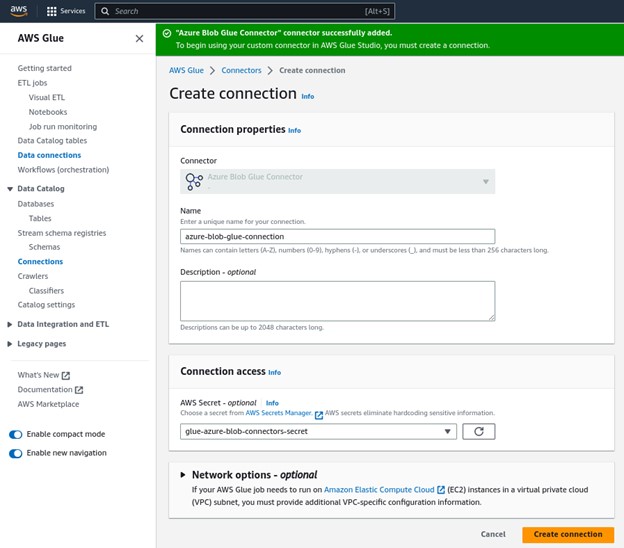Open Job run monitoring
Viewport: 624px width, 548px height.
click(x=62, y=127)
